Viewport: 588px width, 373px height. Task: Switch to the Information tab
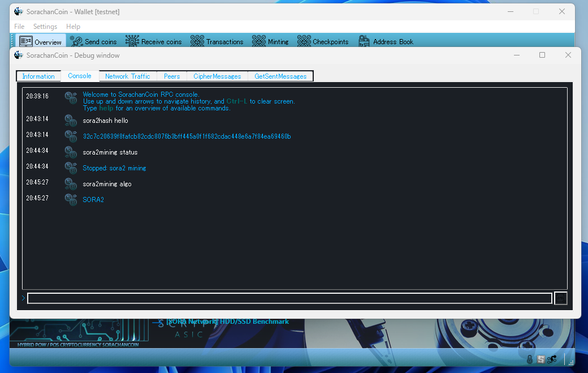click(38, 76)
